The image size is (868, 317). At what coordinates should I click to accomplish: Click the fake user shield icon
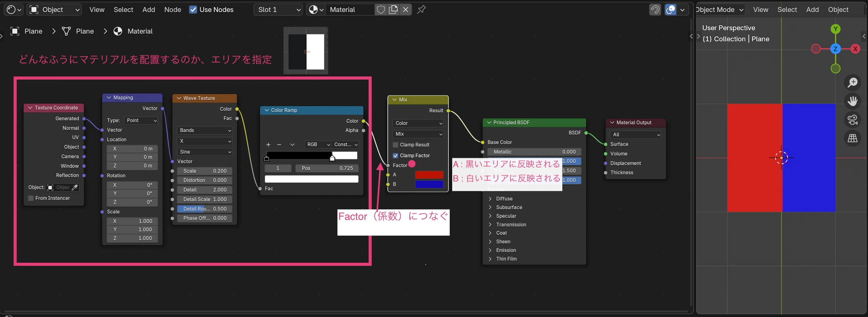381,10
